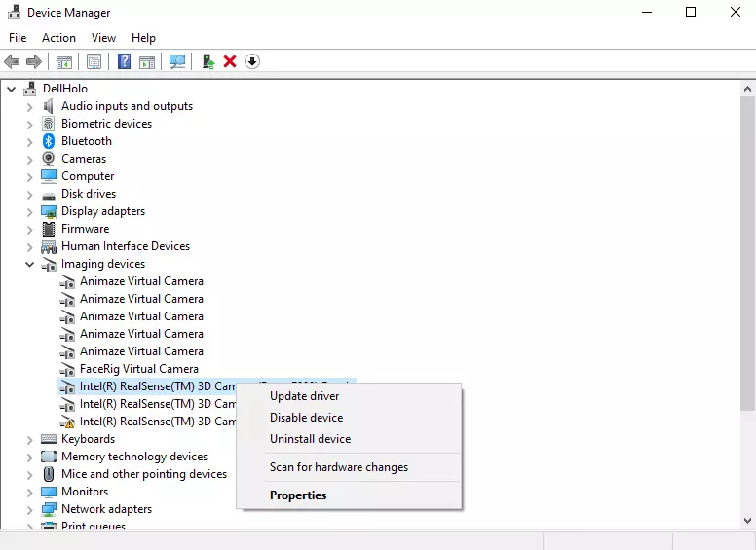The height and width of the screenshot is (550, 756).
Task: Collapse the Imaging devices category
Action: tap(30, 264)
